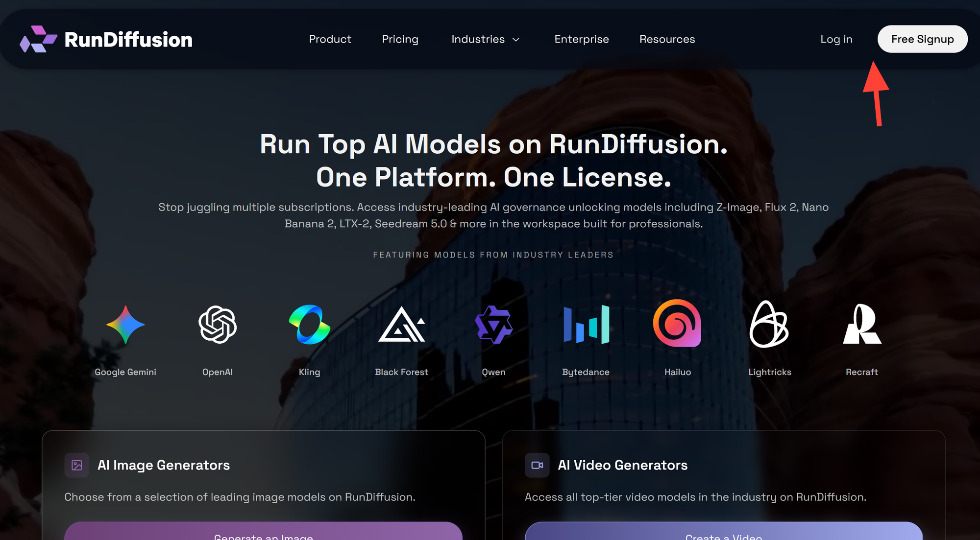The width and height of the screenshot is (980, 540).
Task: Select the Hailuo logo icon
Action: click(678, 324)
